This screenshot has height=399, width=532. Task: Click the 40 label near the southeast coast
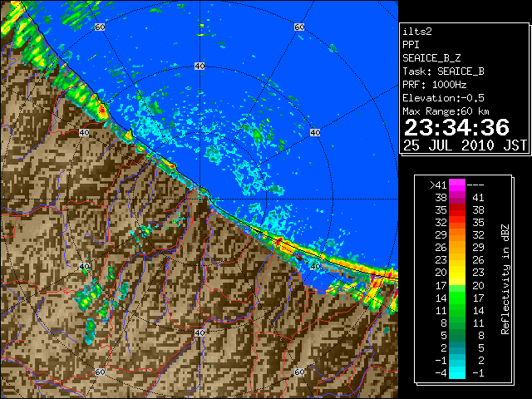315,266
